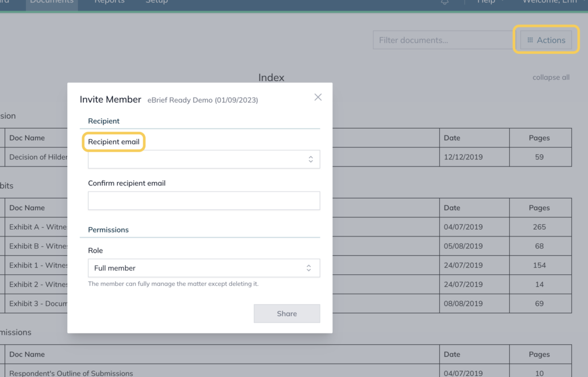Open the Welcome user menu
The image size is (588, 377).
click(554, 2)
